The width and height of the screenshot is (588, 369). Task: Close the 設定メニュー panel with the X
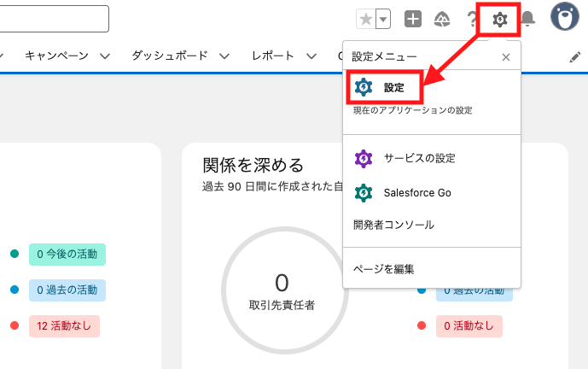click(x=505, y=57)
